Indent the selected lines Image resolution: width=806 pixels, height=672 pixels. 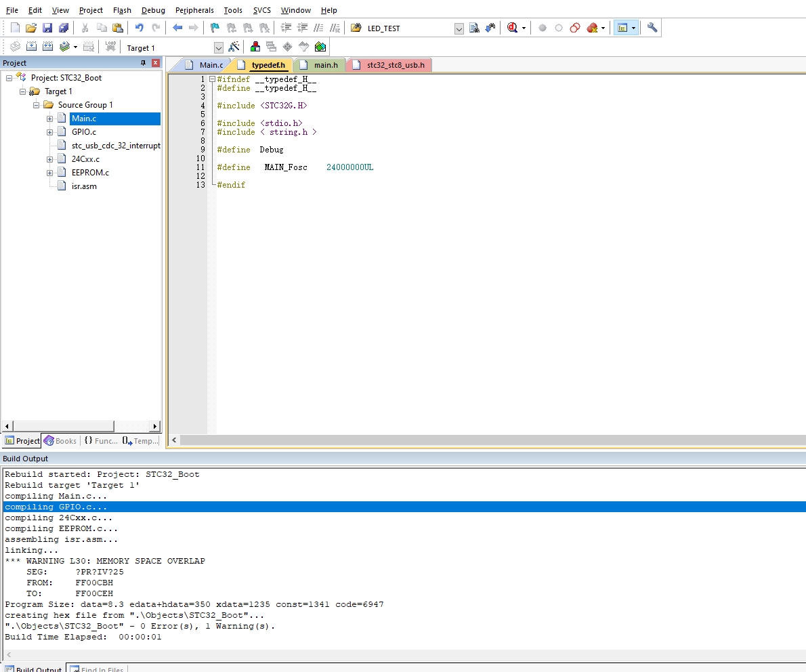coord(286,28)
